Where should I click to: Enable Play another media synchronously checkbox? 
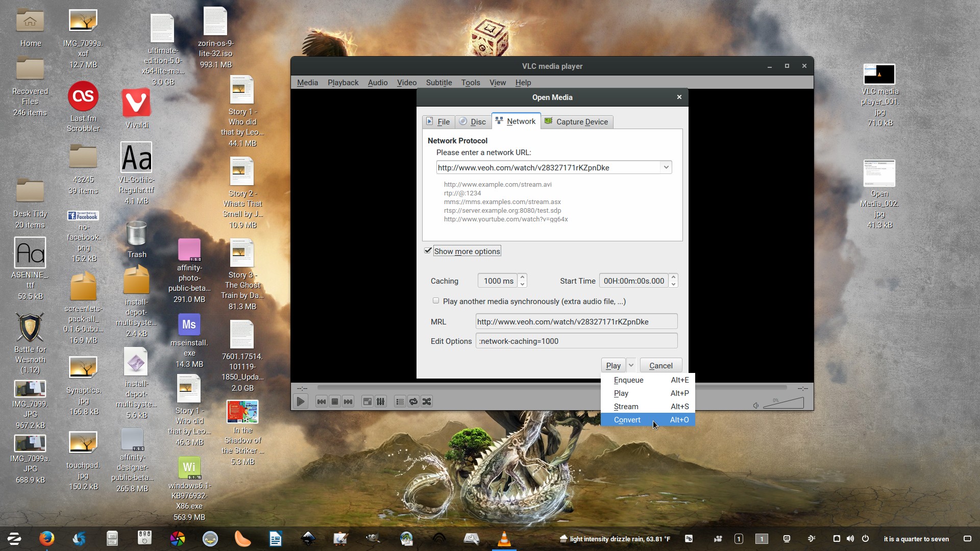pos(436,300)
